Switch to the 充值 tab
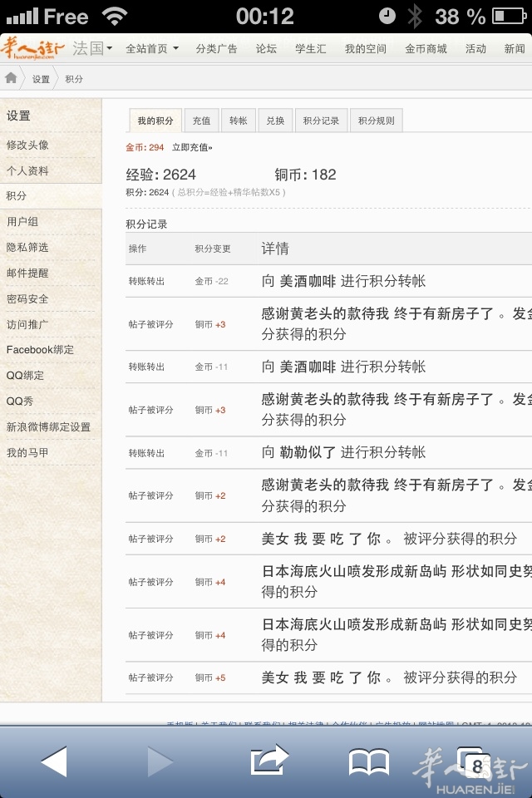This screenshot has width=532, height=798. point(201,121)
